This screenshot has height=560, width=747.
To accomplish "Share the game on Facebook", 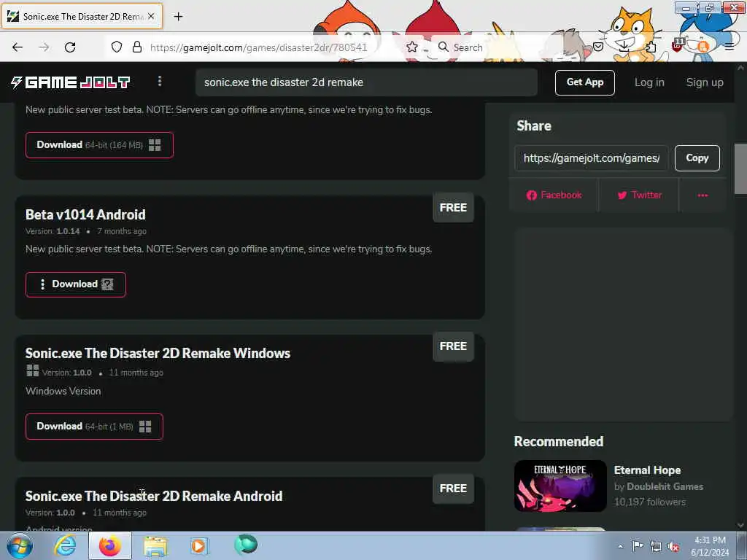I will 554,195.
